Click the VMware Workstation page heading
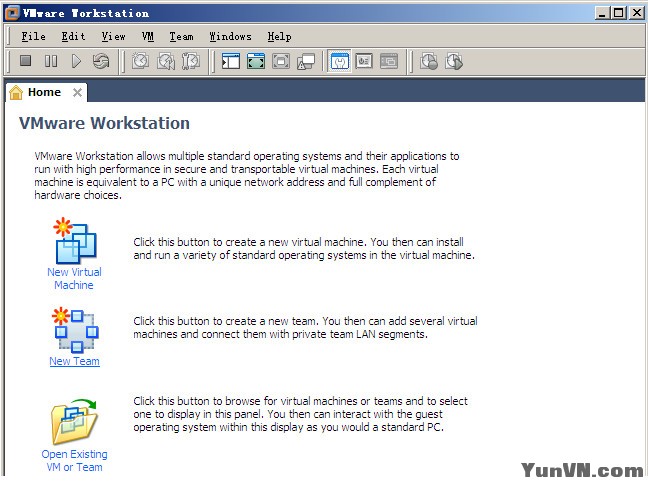The height and width of the screenshot is (483, 648). (104, 123)
